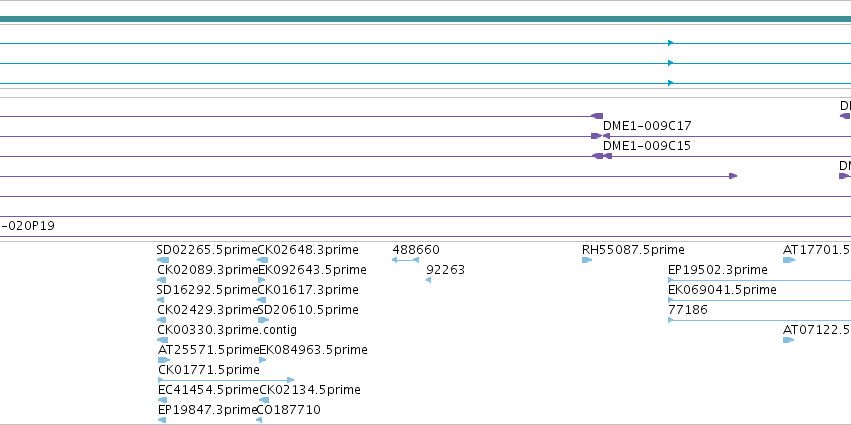Select the EC41454.5prime label
Screen dimensions: 851x425
[208, 390]
